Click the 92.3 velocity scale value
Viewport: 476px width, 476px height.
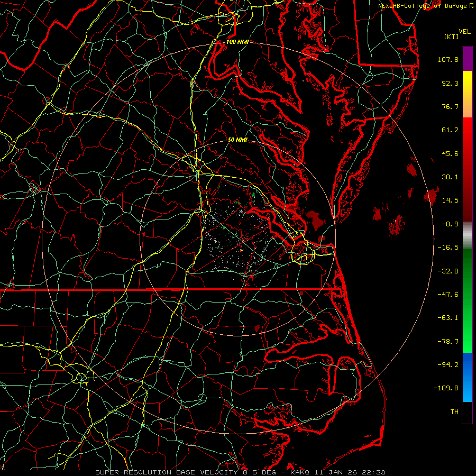tap(450, 83)
